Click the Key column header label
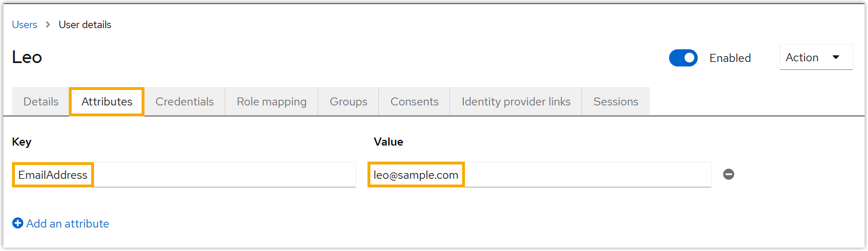Image resolution: width=868 pixels, height=251 pixels. (22, 142)
